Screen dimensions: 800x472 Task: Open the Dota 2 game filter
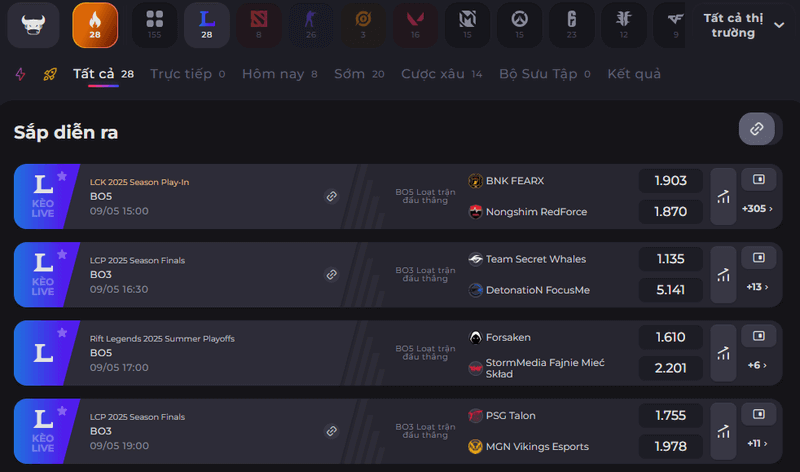pos(259,25)
